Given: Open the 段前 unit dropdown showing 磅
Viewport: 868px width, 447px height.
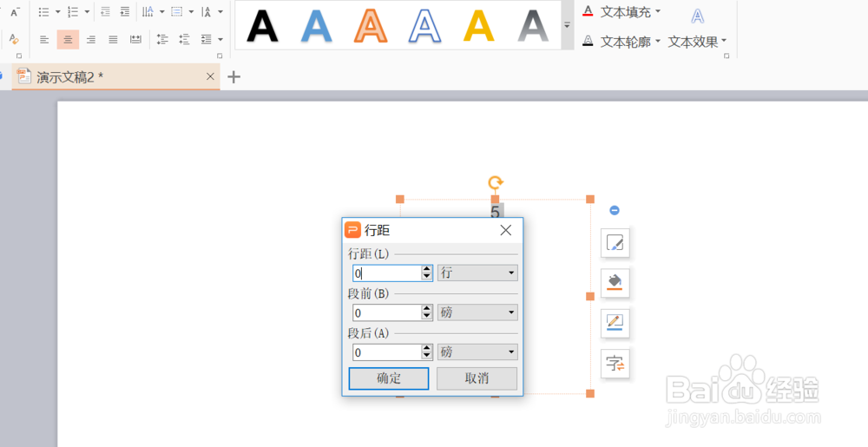Looking at the screenshot, I should [477, 312].
